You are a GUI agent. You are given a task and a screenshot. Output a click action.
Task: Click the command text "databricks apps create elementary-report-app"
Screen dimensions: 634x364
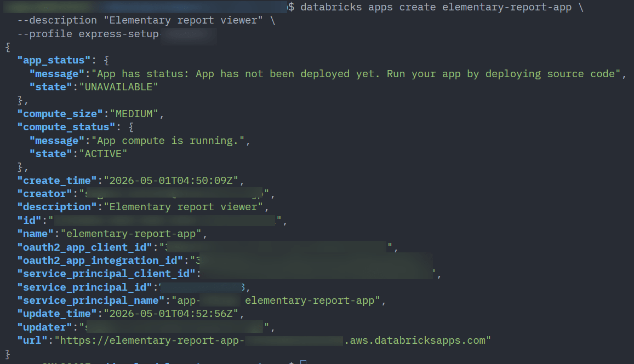tap(436, 7)
